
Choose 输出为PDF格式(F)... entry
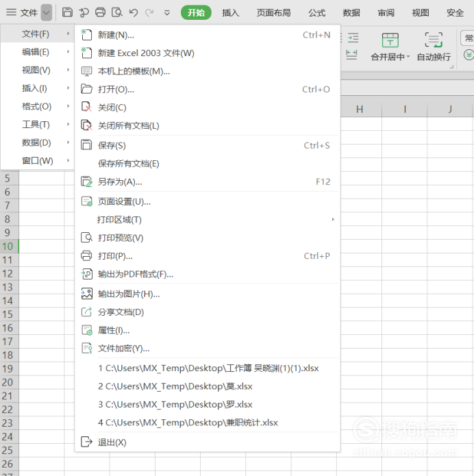[208, 274]
